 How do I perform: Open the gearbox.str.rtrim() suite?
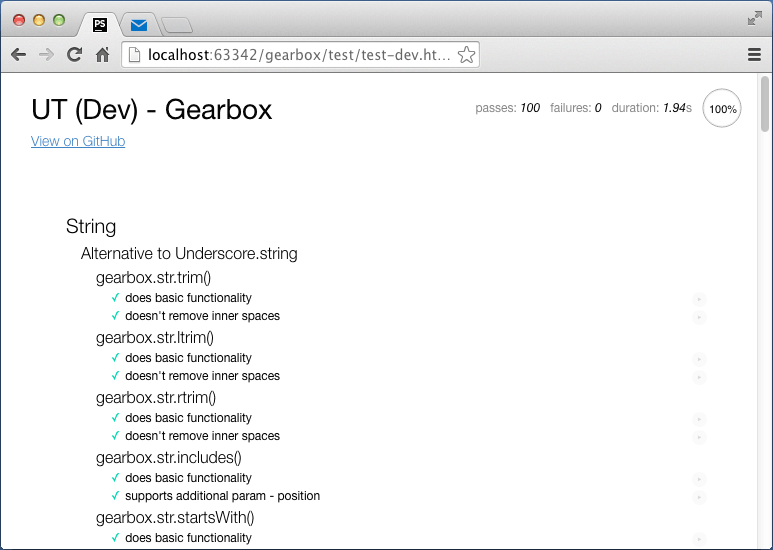pyautogui.click(x=156, y=398)
